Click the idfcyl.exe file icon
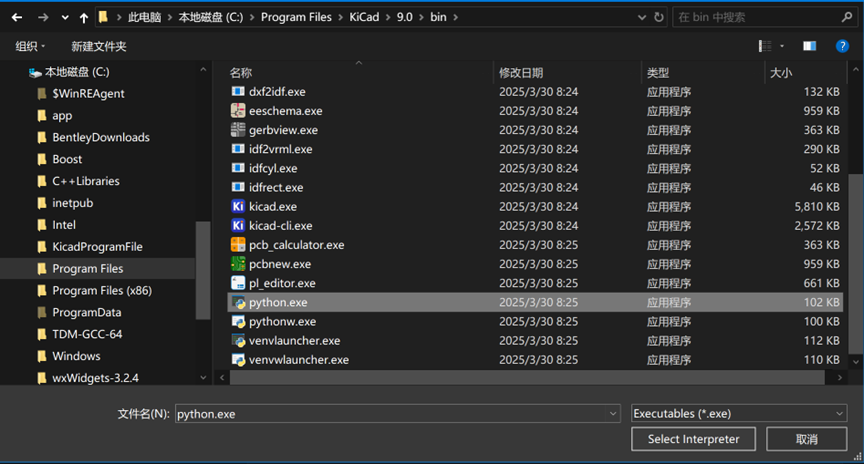Viewport: 864px width, 464px height. tap(238, 168)
